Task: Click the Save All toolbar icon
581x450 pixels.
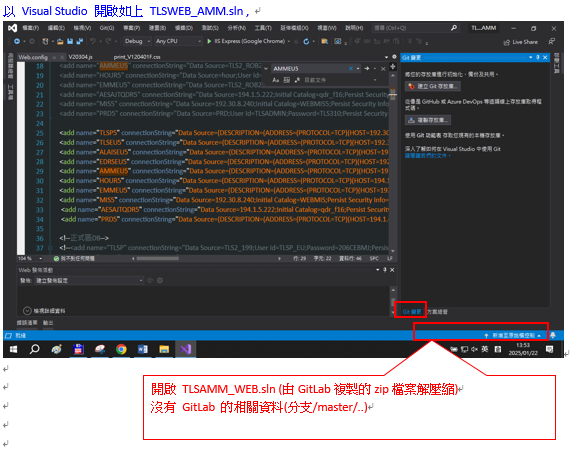Action: pos(79,41)
